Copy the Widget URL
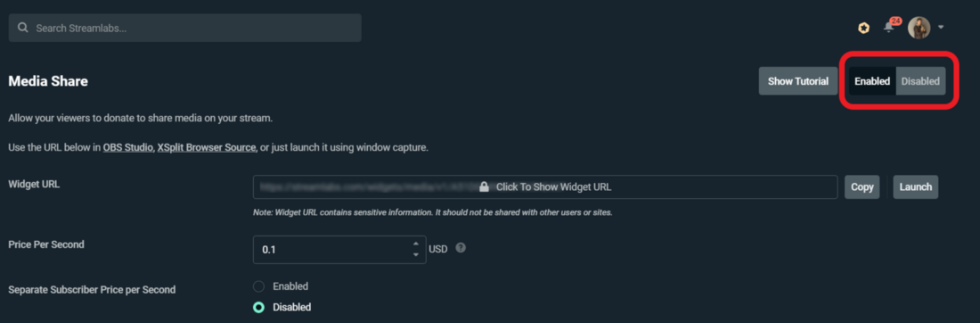980x323 pixels. click(x=862, y=186)
